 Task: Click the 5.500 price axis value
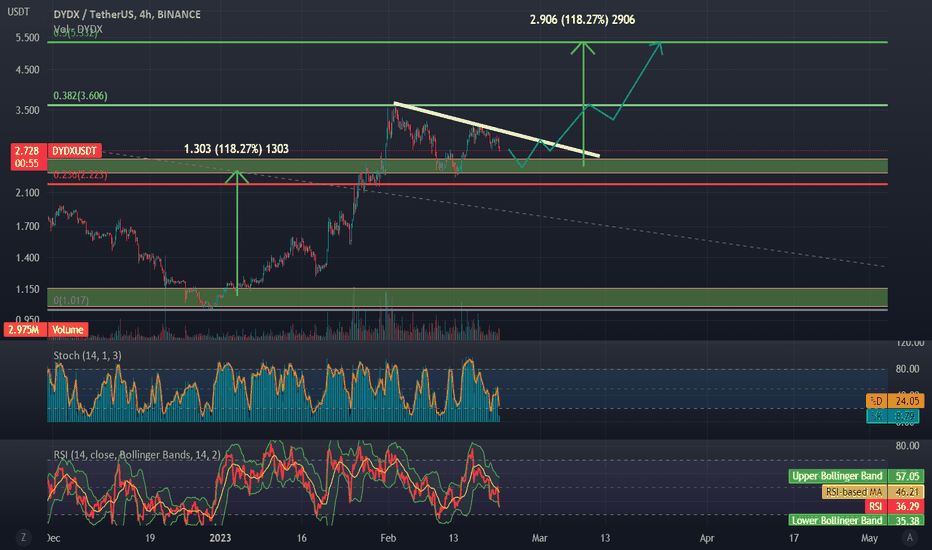(27, 37)
